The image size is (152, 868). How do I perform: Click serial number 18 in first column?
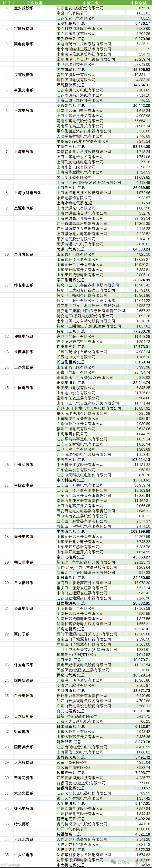pos(7,536)
